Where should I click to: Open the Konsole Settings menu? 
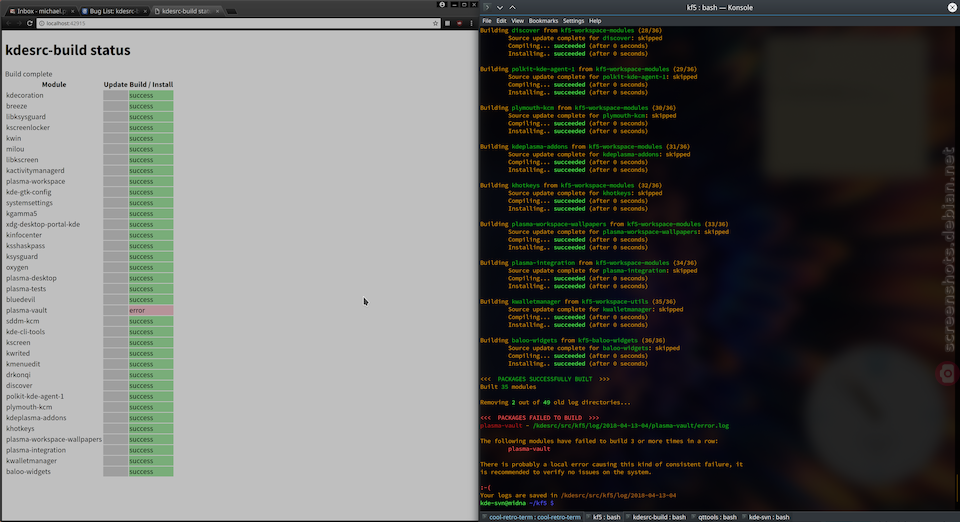click(x=574, y=21)
